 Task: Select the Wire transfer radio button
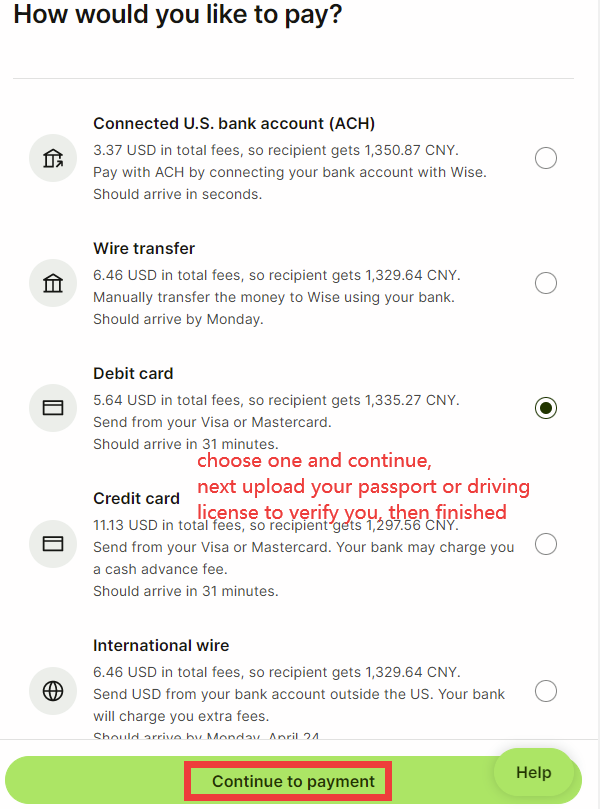546,283
